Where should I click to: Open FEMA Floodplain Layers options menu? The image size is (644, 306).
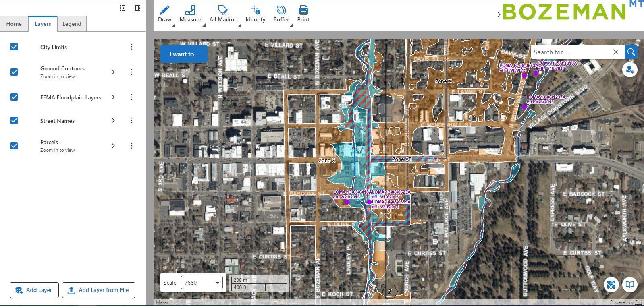pos(132,97)
